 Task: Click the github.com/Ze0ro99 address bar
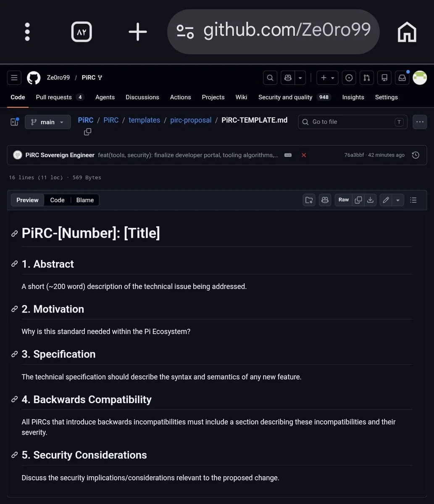(x=274, y=31)
